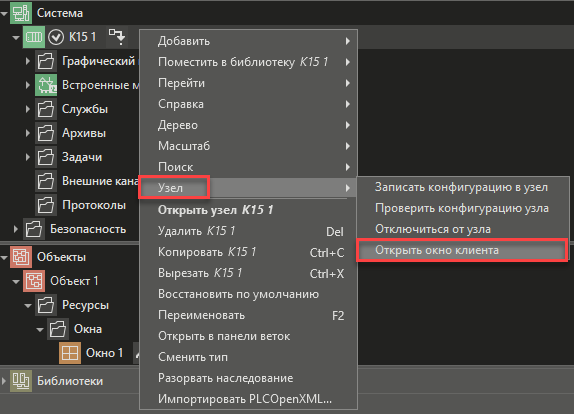Click the Графический folder icon
This screenshot has height=414, width=574.
click(x=46, y=61)
